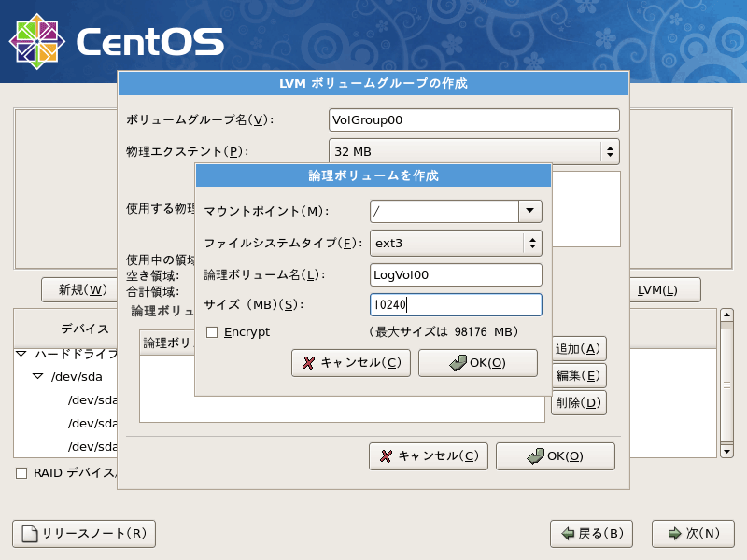Screen dimensions: 747x560
Task: Enable the Encrypt checkbox
Action: point(213,331)
